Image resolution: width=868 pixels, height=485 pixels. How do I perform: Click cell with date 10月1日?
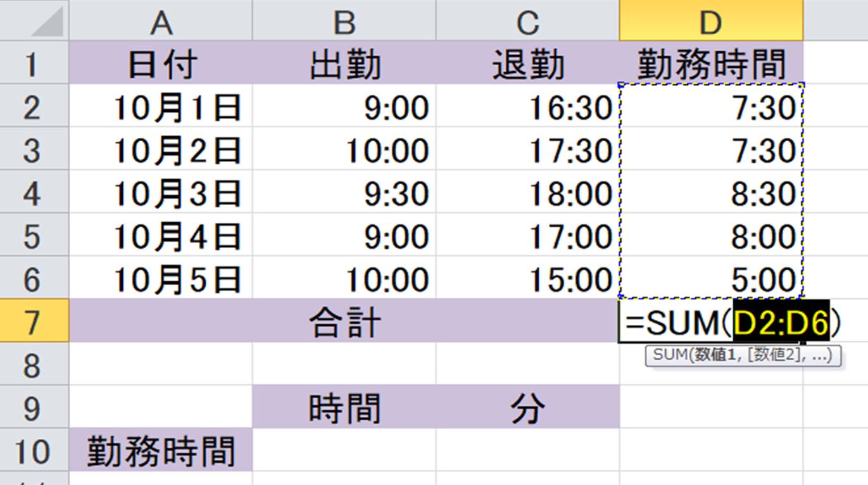177,108
